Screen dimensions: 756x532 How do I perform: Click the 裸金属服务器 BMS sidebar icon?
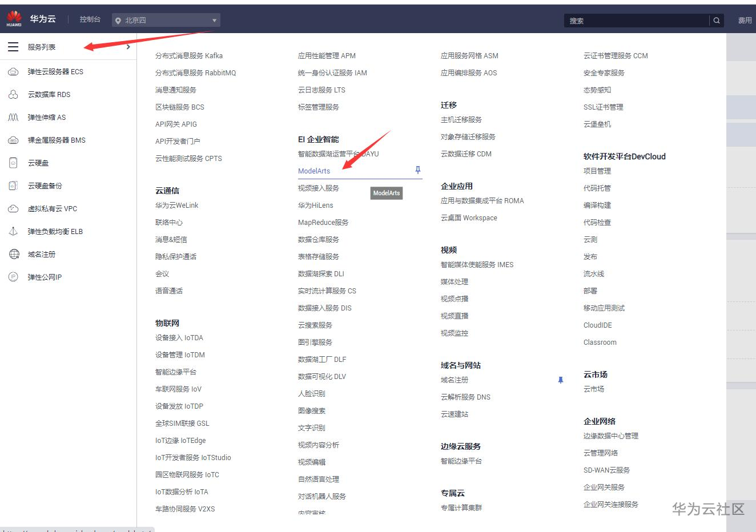[13, 140]
